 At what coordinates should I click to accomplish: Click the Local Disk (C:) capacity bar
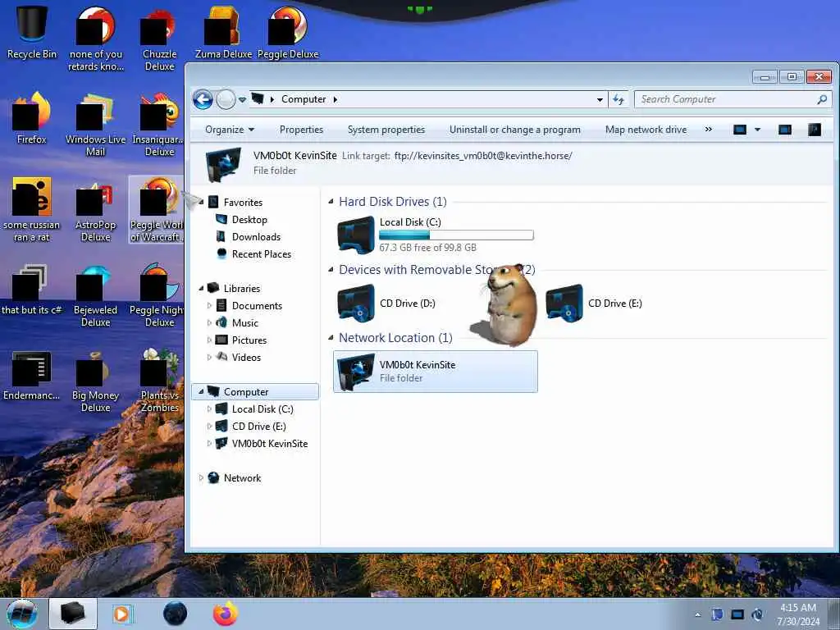[x=456, y=235]
